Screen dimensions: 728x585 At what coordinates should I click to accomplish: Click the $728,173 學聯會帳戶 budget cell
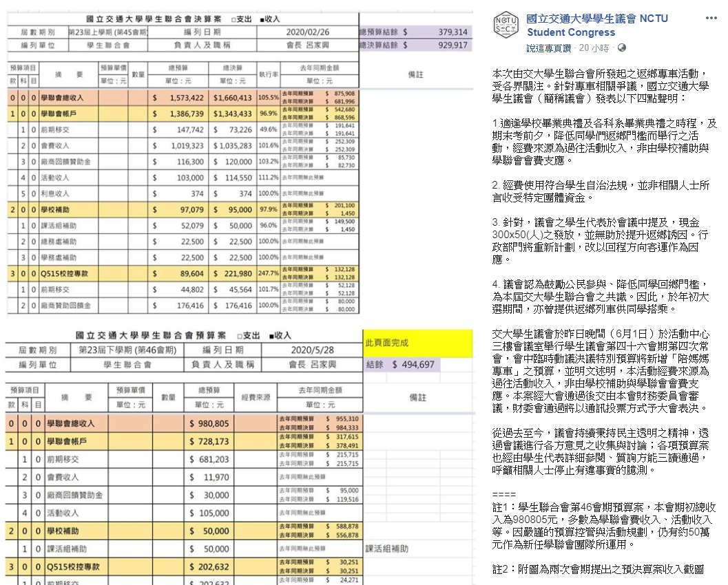[x=209, y=442]
